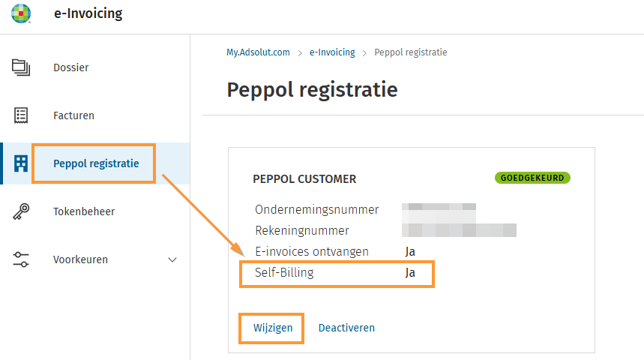Open the Dossier menu item
This screenshot has height=360, width=644.
71,67
